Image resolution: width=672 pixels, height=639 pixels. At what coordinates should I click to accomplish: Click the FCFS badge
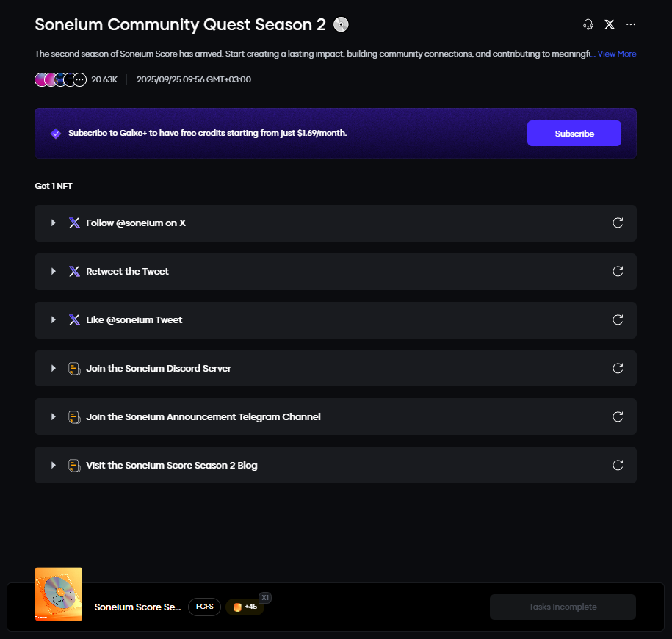coord(204,607)
